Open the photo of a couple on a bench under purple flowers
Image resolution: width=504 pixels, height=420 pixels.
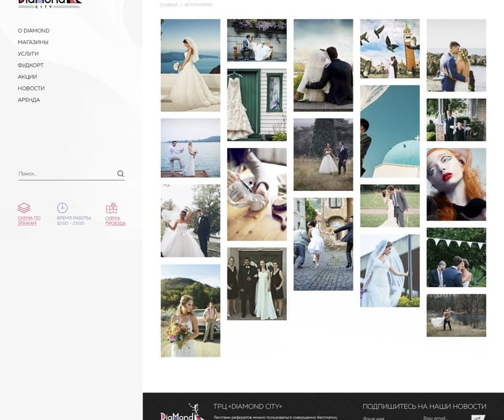pyautogui.click(x=257, y=40)
